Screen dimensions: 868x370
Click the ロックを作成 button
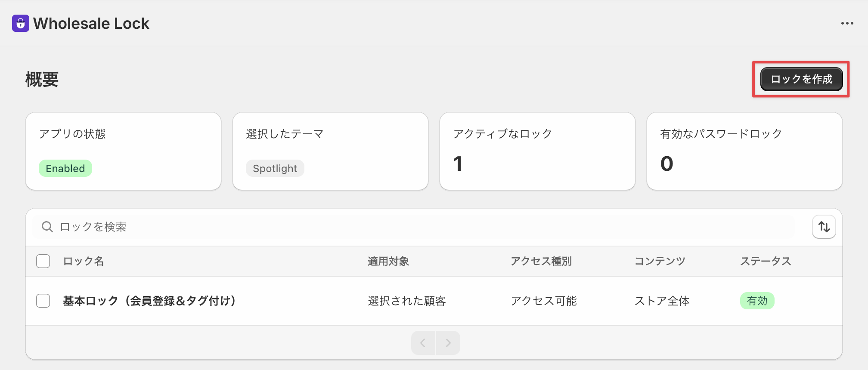click(801, 79)
